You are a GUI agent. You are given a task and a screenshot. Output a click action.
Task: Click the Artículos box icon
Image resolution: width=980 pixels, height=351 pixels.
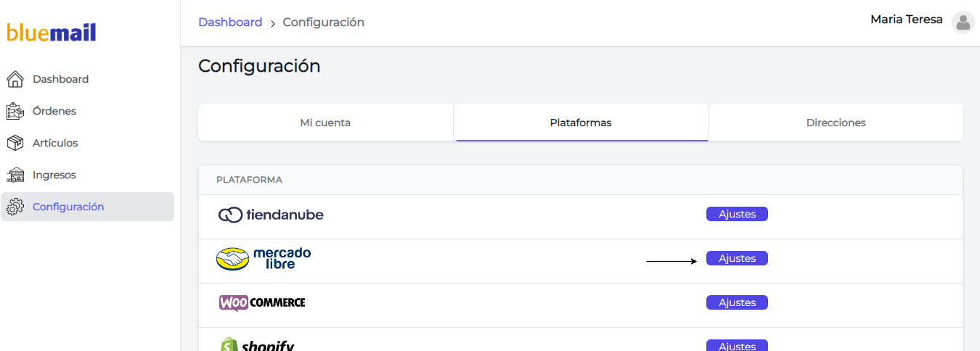click(15, 143)
